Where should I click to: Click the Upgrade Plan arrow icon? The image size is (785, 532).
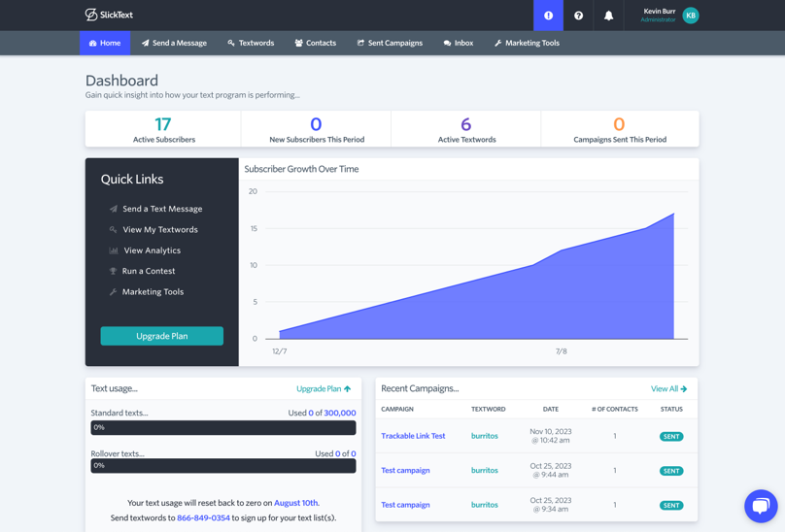(348, 389)
